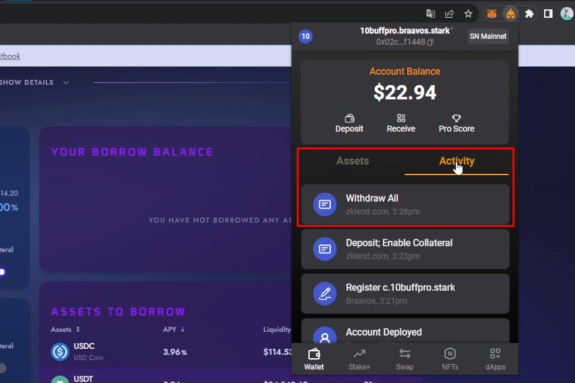Click the Register c.10buffpro.stark pen icon
575x383 pixels.
pos(325,293)
